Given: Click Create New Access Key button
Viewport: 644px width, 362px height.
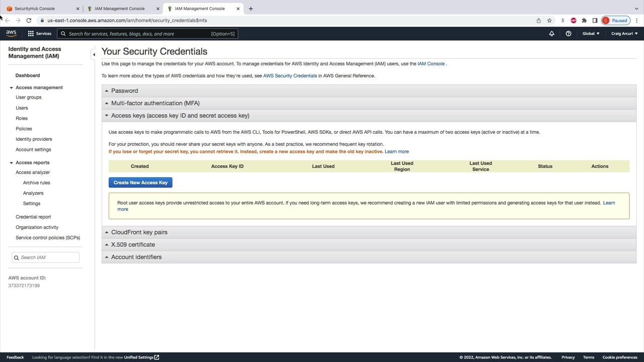Looking at the screenshot, I should tap(140, 183).
